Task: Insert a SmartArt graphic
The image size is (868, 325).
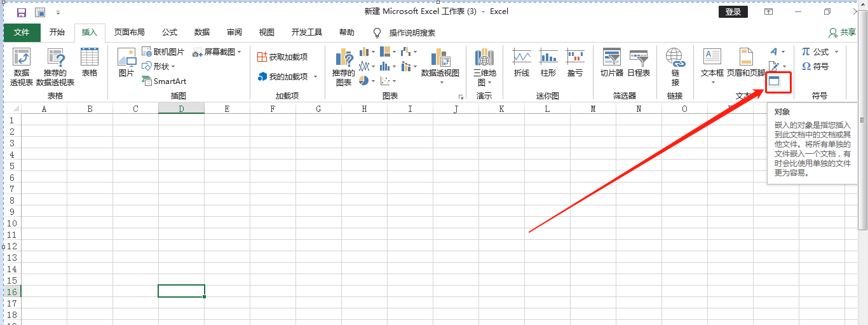Action: click(164, 81)
